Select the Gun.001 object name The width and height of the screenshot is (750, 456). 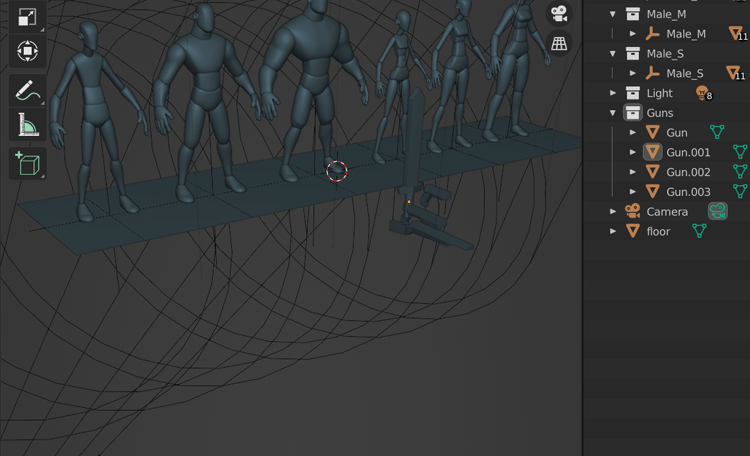(x=688, y=152)
